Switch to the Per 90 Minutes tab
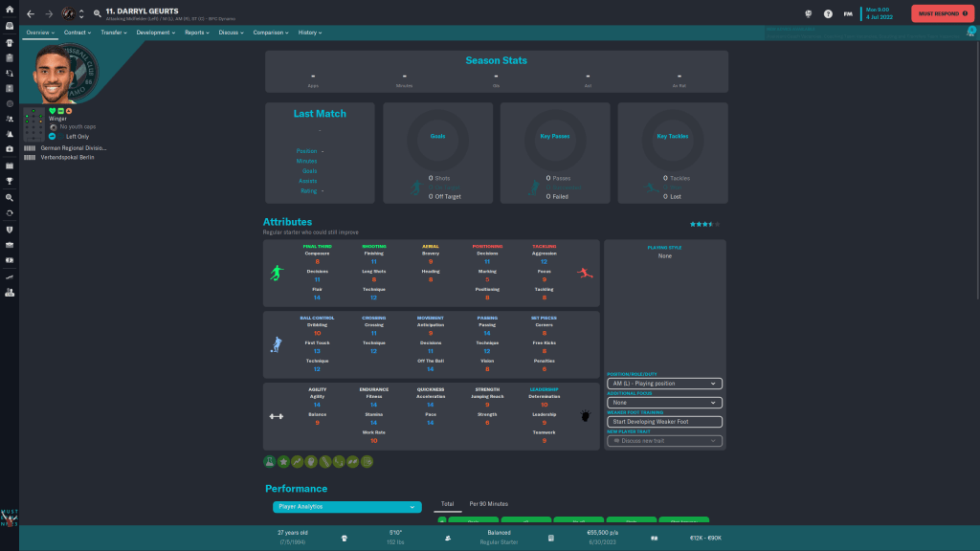 (488, 503)
